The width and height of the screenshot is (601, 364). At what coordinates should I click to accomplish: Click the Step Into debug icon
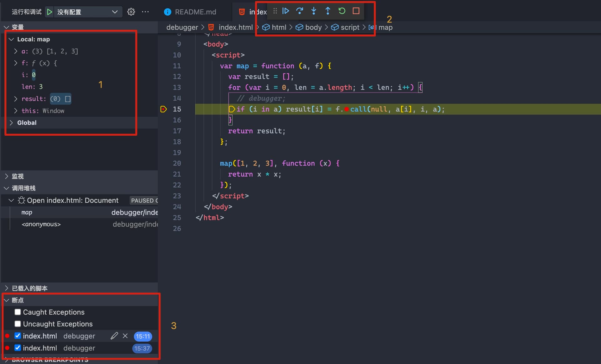click(314, 11)
